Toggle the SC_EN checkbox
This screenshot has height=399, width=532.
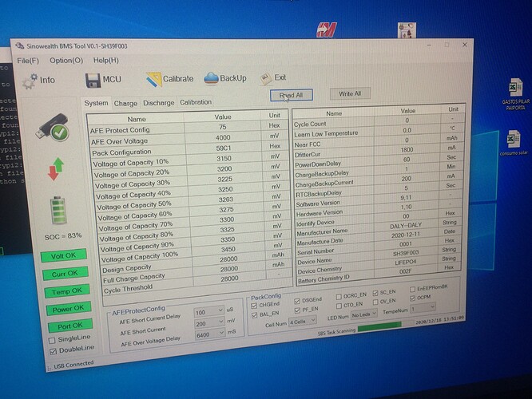click(x=375, y=293)
